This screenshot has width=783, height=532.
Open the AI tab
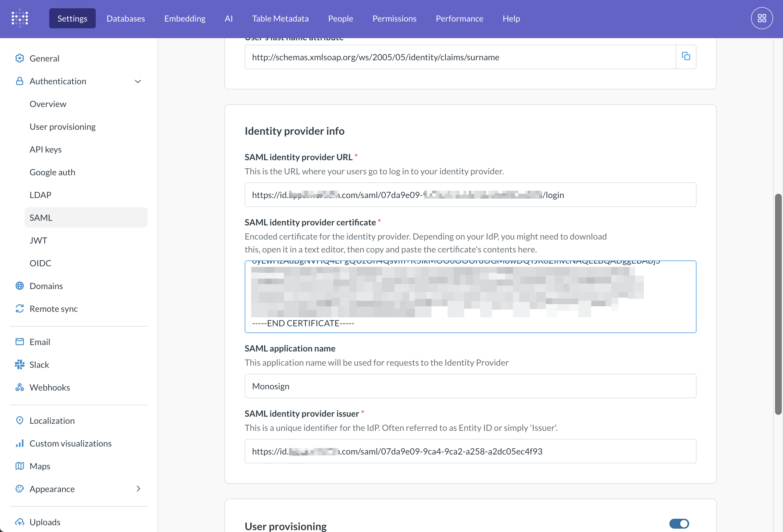[x=228, y=18]
